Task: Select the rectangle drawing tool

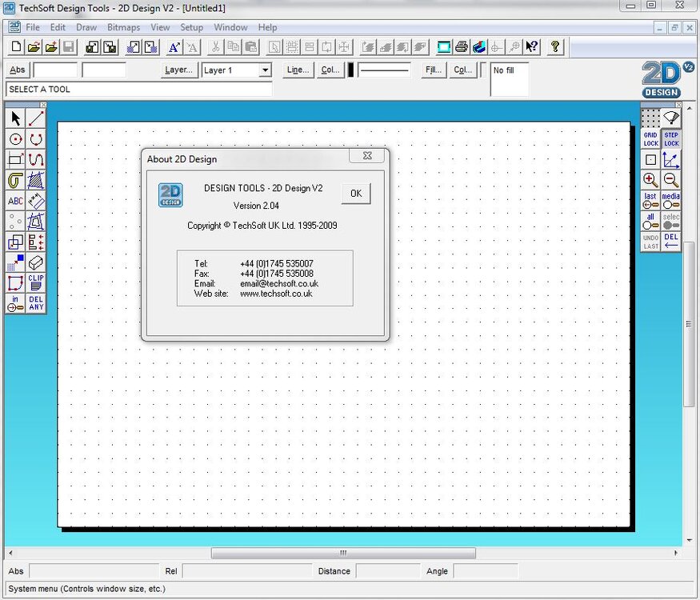Action: pyautogui.click(x=16, y=160)
